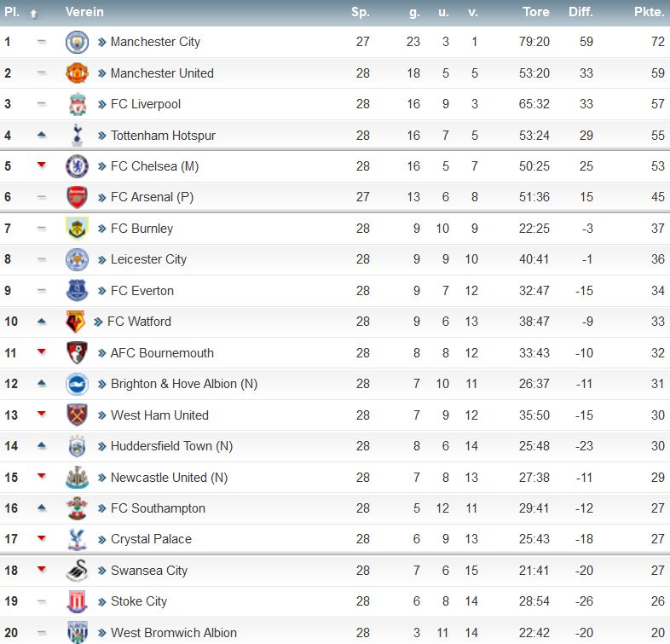Open the FC Liverpool crest icon

pos(78,104)
